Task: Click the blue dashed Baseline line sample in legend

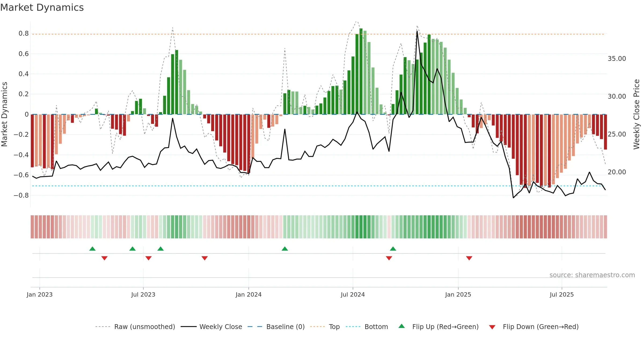Action: coord(255,327)
